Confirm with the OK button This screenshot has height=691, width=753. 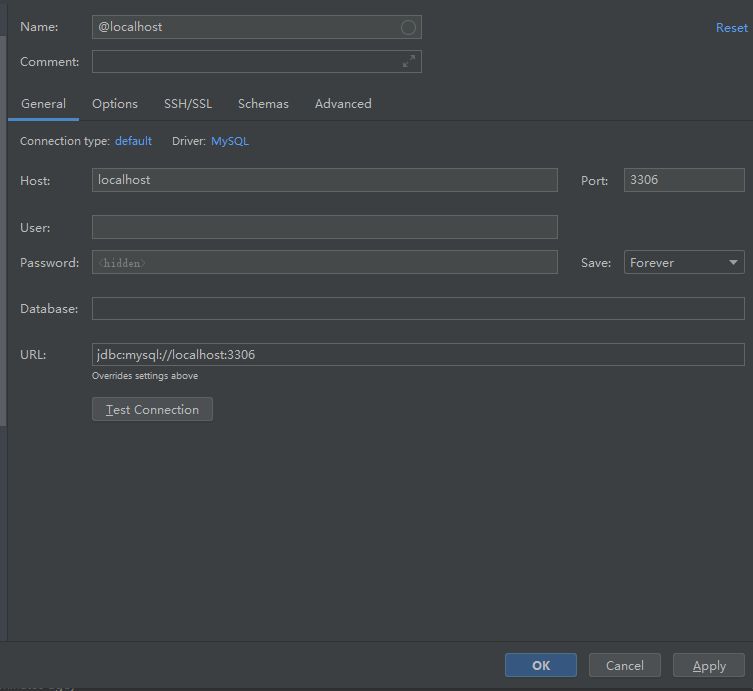coord(541,665)
